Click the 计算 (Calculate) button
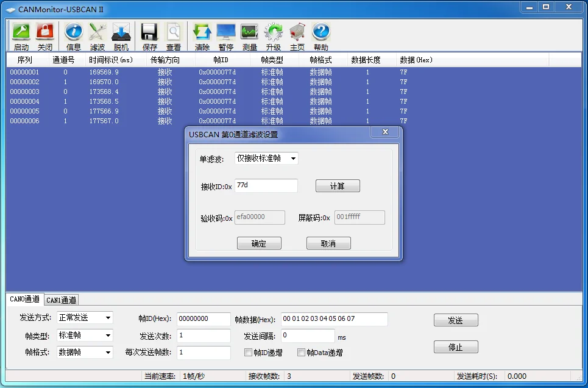 point(338,185)
